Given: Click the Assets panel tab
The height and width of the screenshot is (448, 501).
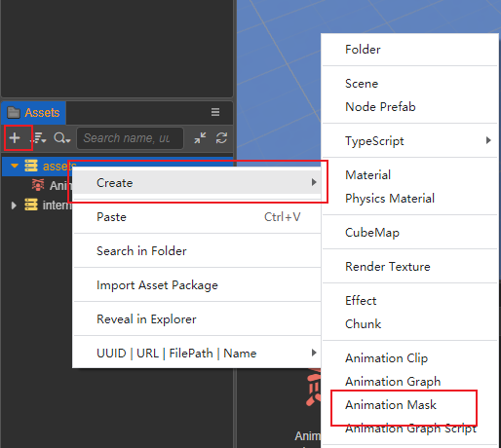Looking at the screenshot, I should 33,113.
